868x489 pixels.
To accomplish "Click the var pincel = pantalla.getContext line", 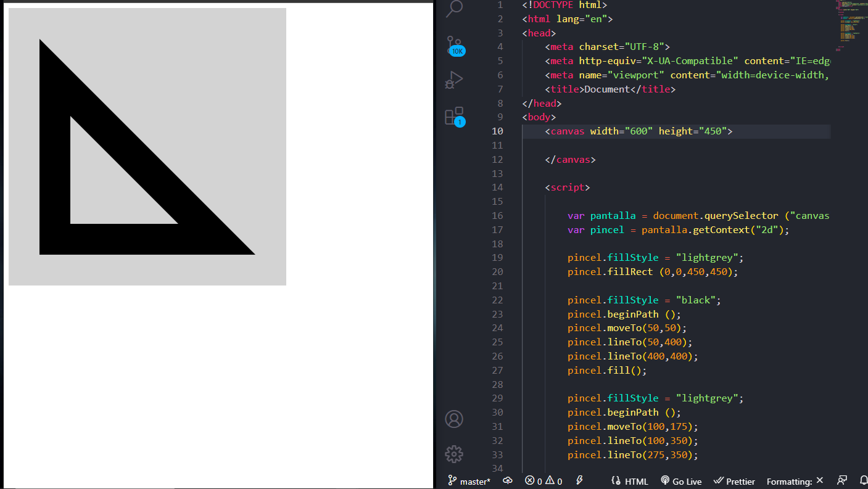I will [679, 230].
